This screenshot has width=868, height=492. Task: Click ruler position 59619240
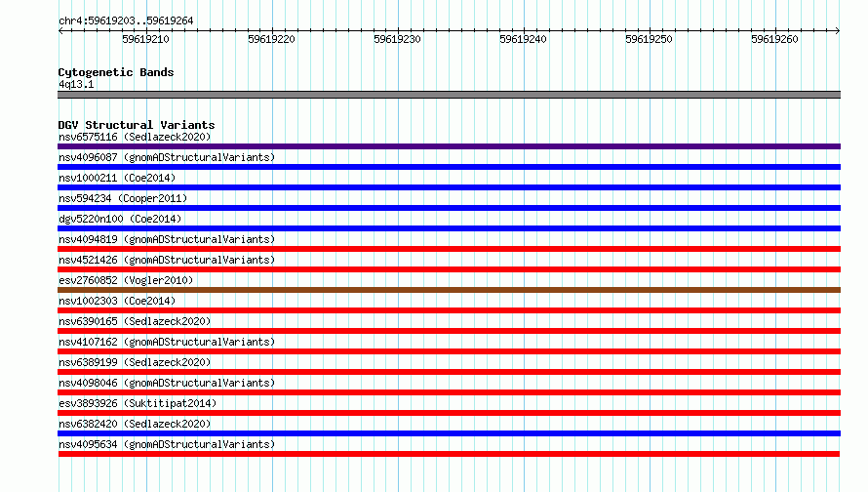[523, 39]
